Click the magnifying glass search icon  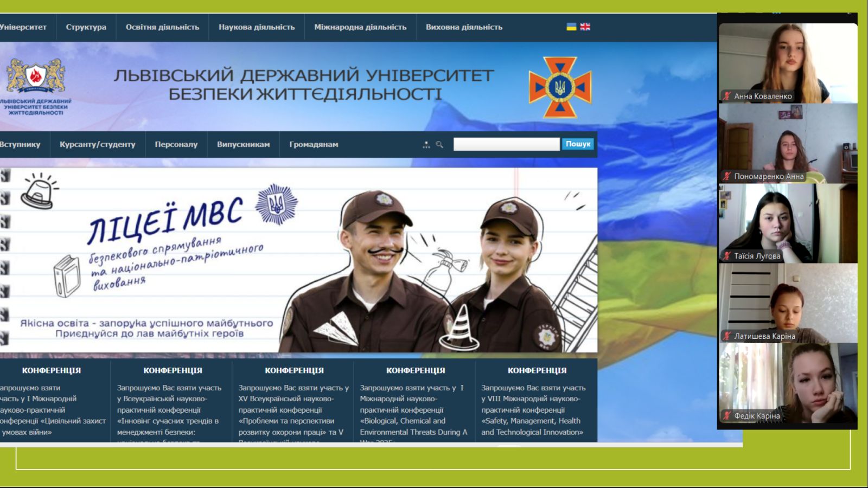(439, 145)
